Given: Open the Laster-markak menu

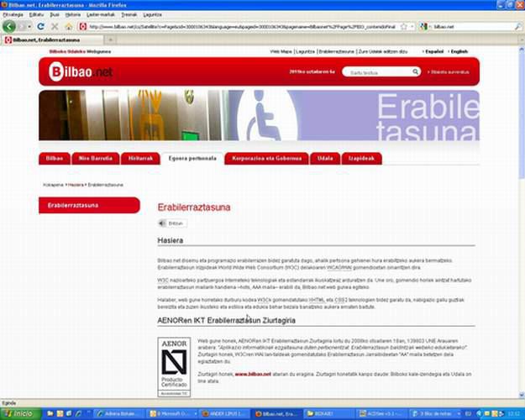Looking at the screenshot, I should (x=101, y=15).
